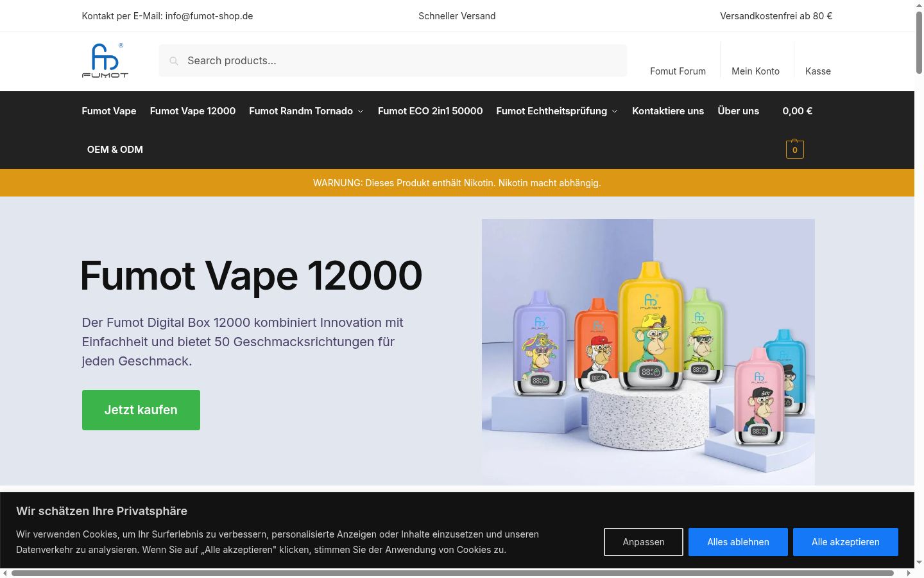Click the Fumot vapes product image

(x=648, y=352)
